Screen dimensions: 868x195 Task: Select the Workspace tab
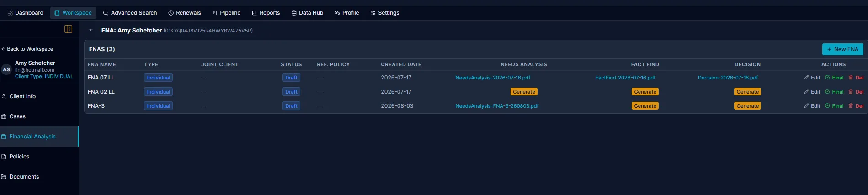coord(73,13)
